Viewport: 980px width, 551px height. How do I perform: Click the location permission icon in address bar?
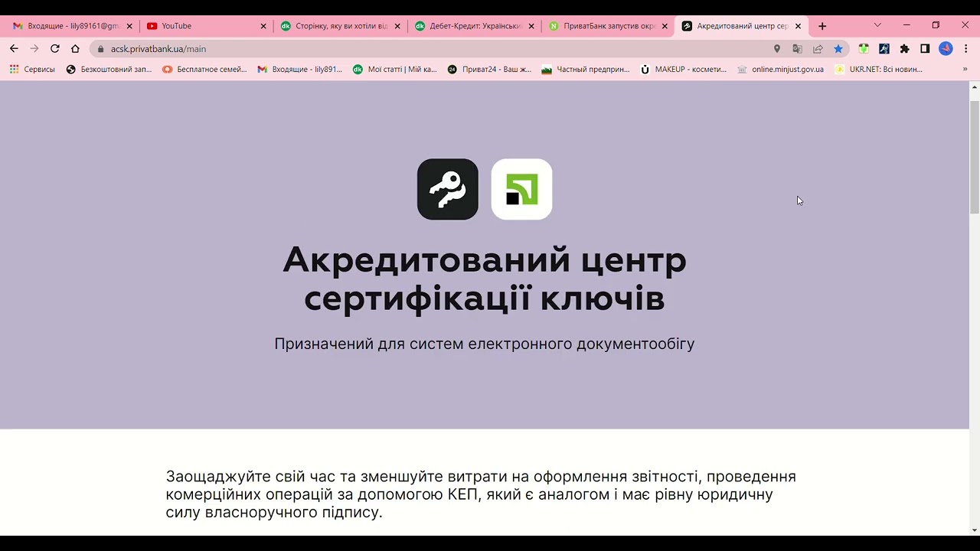[x=776, y=49]
